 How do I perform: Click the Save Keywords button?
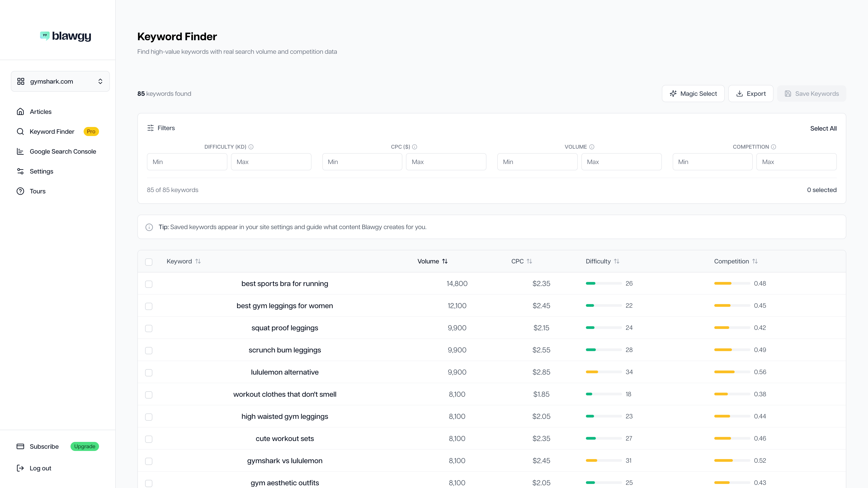(812, 94)
